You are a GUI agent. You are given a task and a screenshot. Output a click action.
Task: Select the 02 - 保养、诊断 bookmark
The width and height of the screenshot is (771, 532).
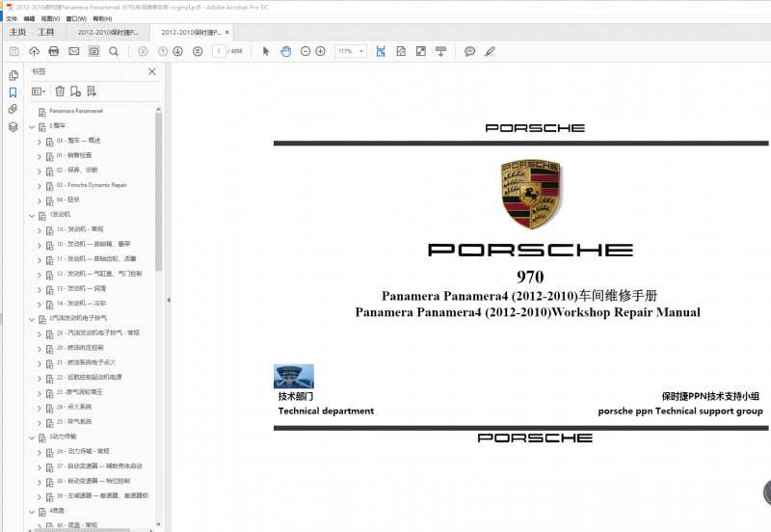tap(77, 171)
